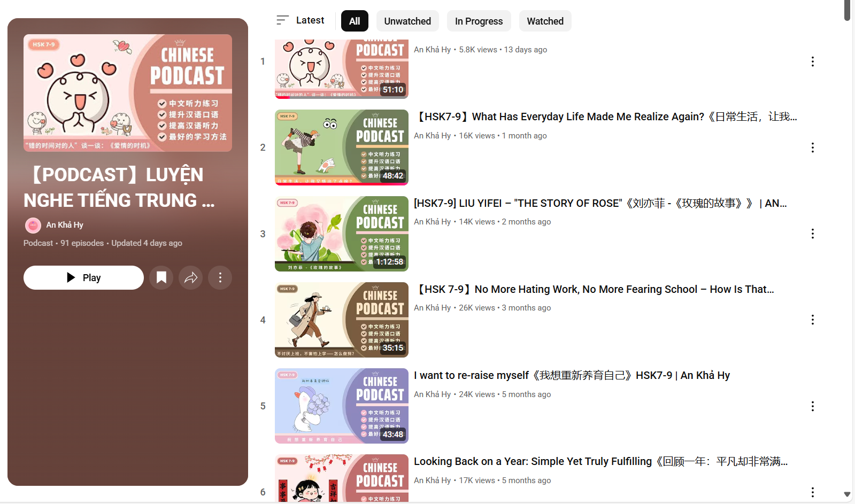Screen dimensions: 855x504
Task: Open more actions for episode 4
Action: coord(812,320)
